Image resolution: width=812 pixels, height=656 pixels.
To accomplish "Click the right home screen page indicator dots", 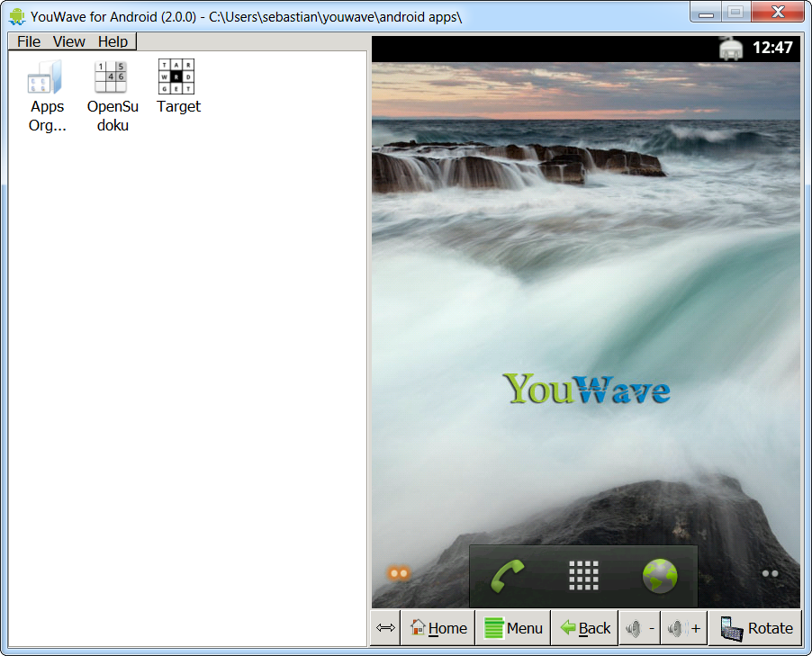I will (770, 573).
